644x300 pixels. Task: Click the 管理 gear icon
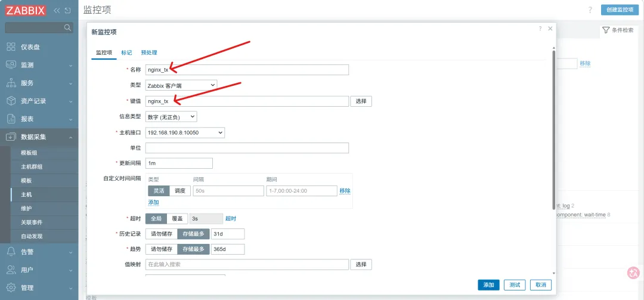(11, 287)
